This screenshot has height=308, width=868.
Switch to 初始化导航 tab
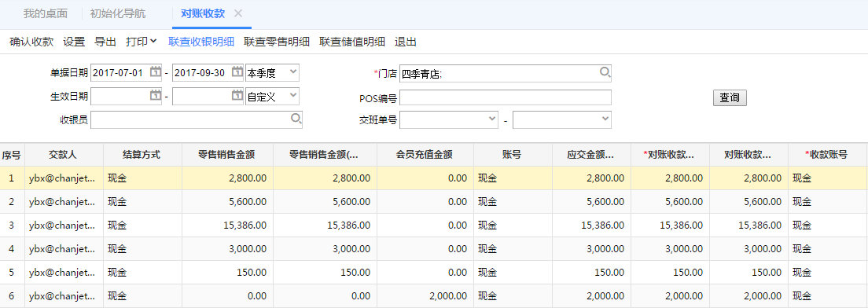pos(117,13)
